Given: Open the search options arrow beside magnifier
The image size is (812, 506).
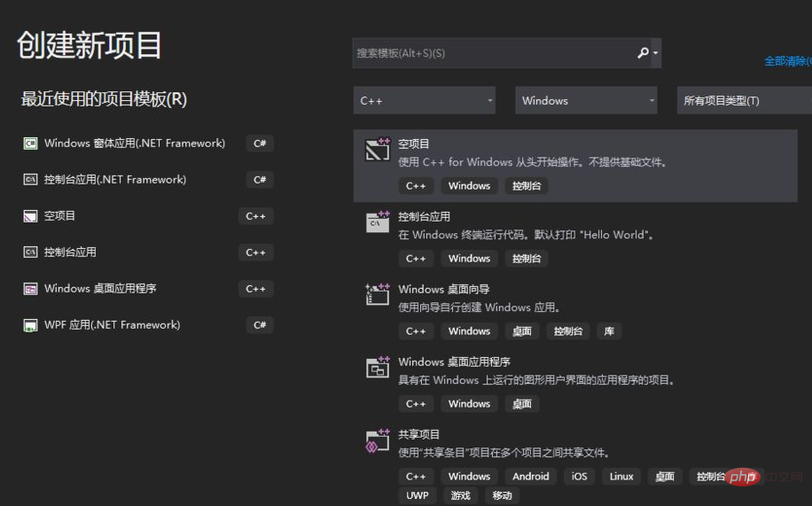Looking at the screenshot, I should point(656,53).
